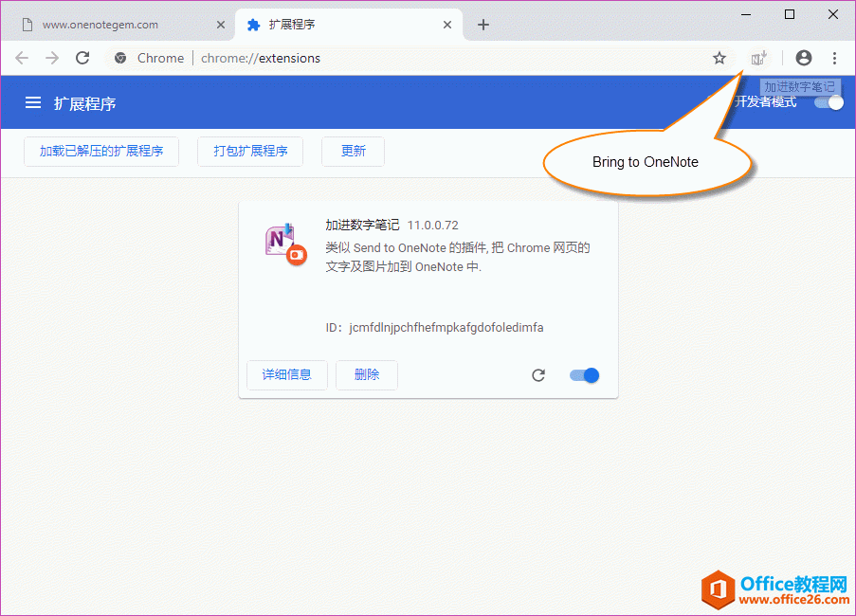Image resolution: width=856 pixels, height=616 pixels.
Task: Click the Bring to OneNote extension icon
Action: pyautogui.click(x=757, y=58)
